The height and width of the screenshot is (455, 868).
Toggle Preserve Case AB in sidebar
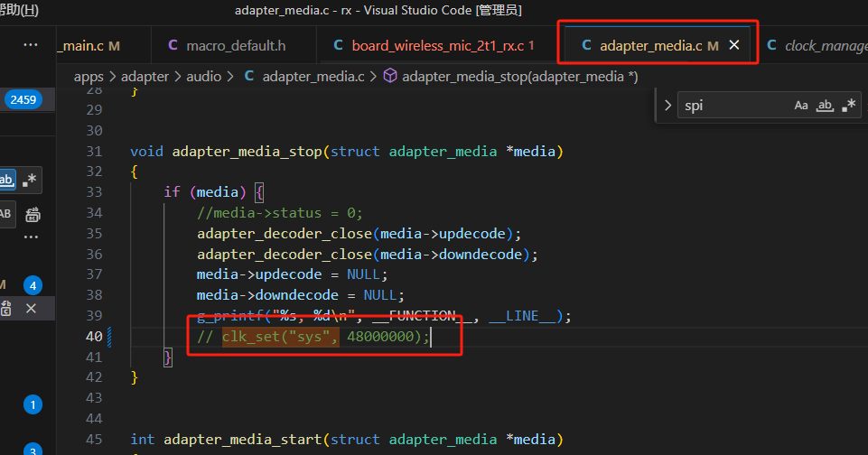[x=5, y=214]
